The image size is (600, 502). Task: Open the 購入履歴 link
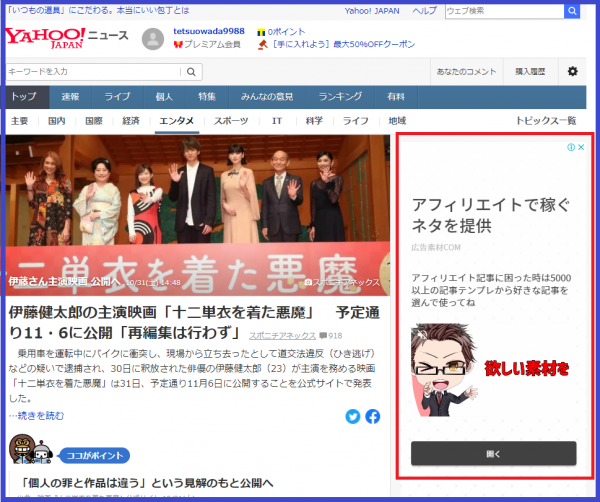[531, 72]
